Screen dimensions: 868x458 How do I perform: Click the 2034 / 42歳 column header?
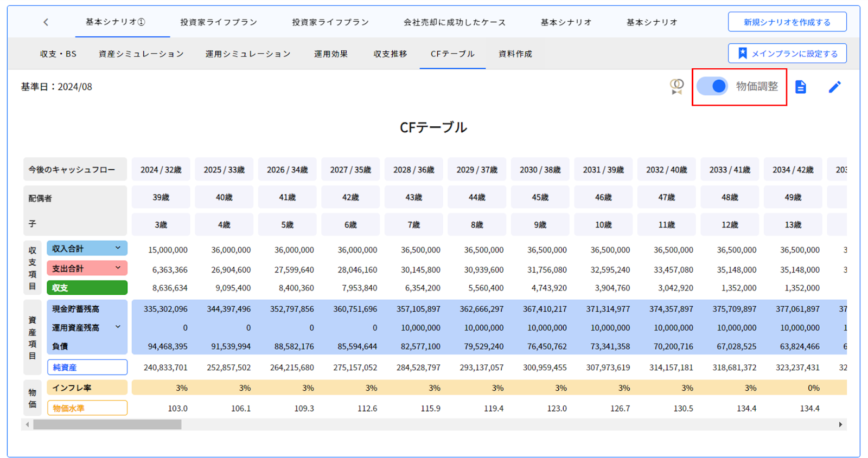793,169
